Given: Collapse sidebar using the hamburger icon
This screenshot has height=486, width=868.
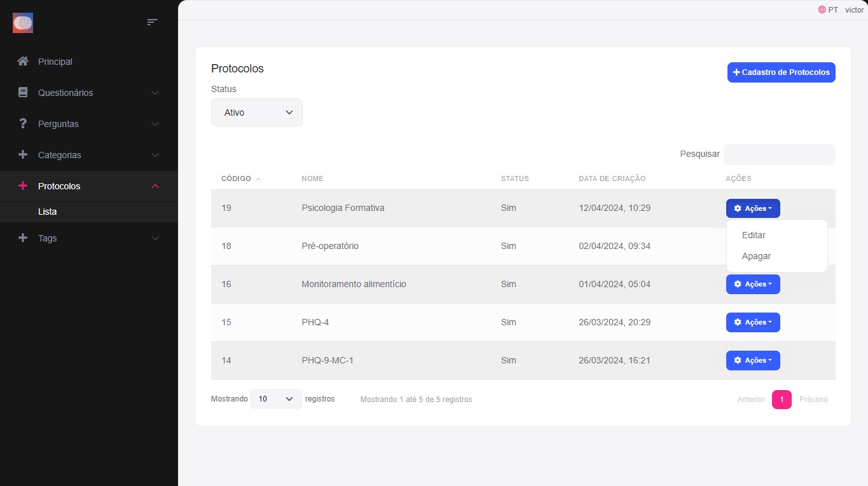Looking at the screenshot, I should click(152, 22).
